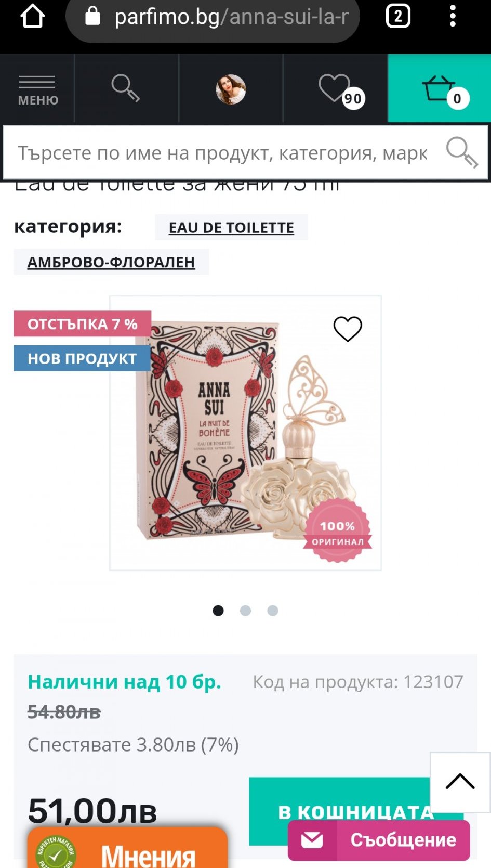Screen dimensions: 491x868
Task: Open the browser three-dot menu
Action: pyautogui.click(x=453, y=16)
